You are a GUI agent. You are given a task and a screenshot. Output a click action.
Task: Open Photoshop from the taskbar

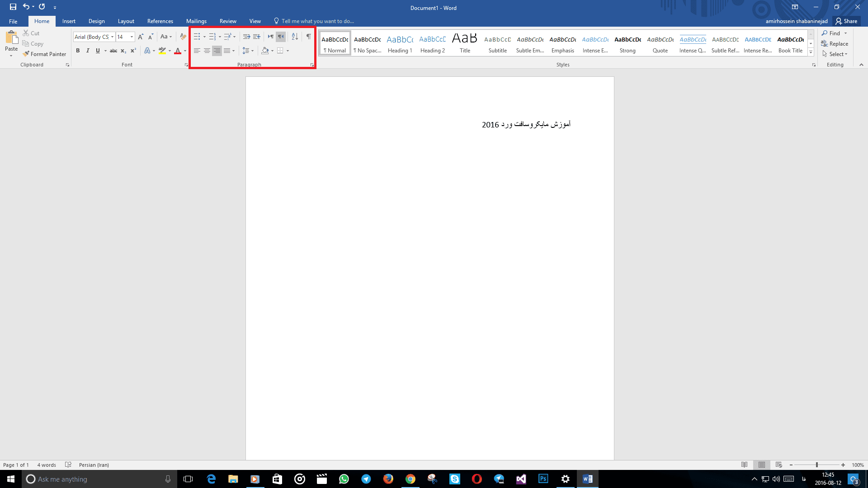coord(543,479)
